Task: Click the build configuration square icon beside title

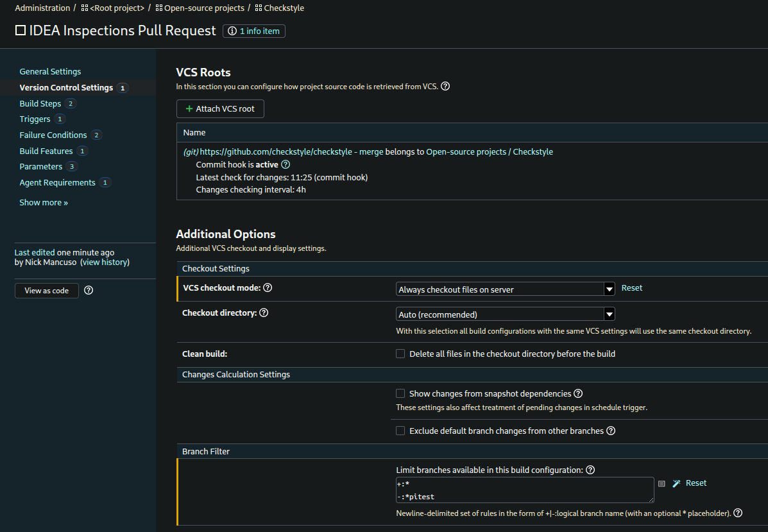Action: [20, 30]
